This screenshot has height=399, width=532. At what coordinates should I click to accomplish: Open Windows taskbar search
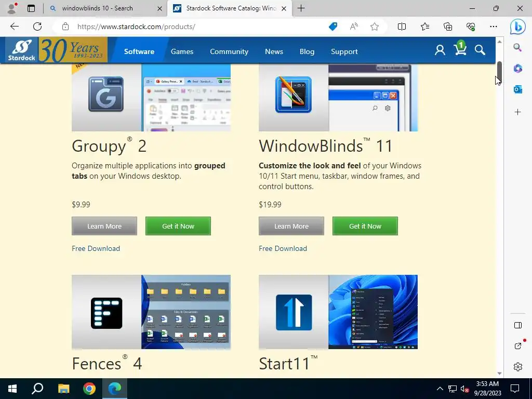point(37,389)
